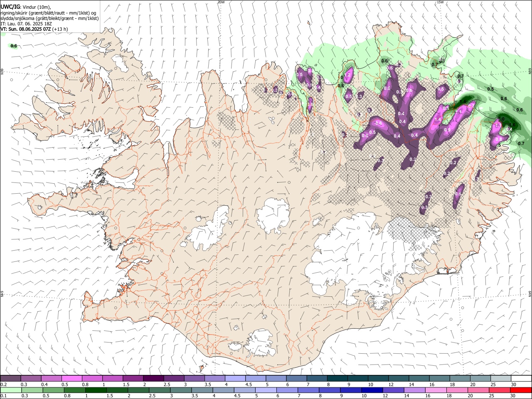This screenshot has width=532, height=399.
Task: Choose the lavender swatch labeled 4, top row
Action: 235,378
